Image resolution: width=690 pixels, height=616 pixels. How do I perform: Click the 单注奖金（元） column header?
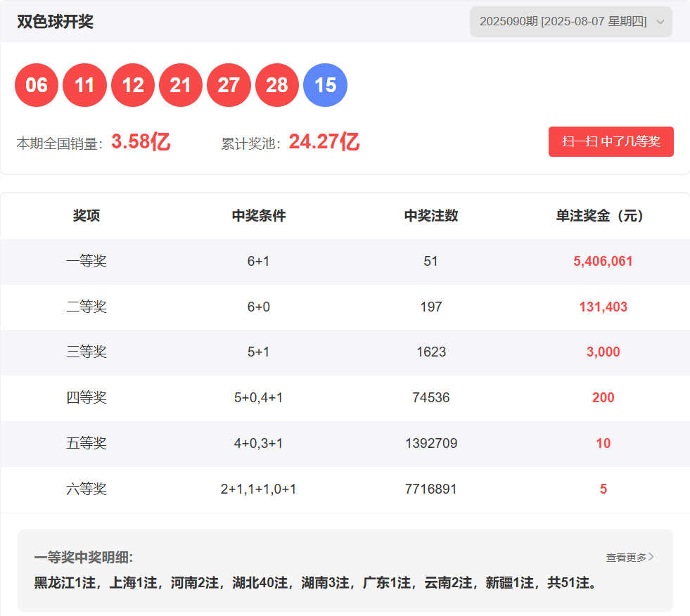[600, 216]
